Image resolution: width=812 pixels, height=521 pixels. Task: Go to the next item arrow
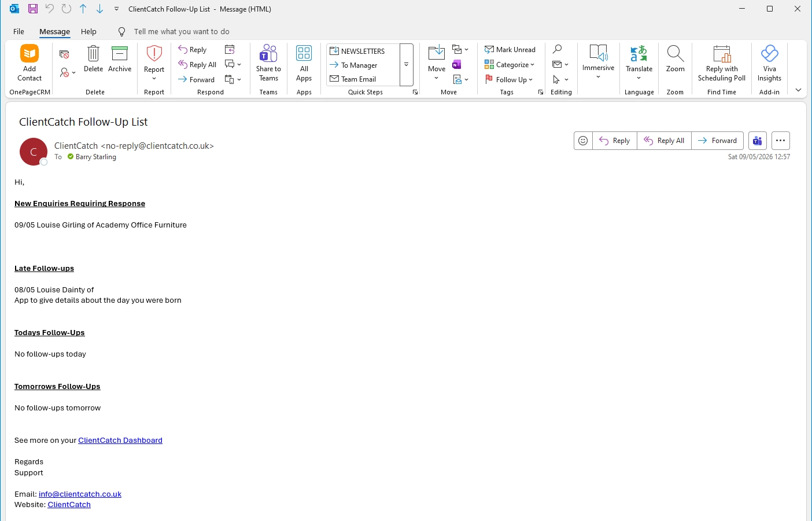pos(99,9)
